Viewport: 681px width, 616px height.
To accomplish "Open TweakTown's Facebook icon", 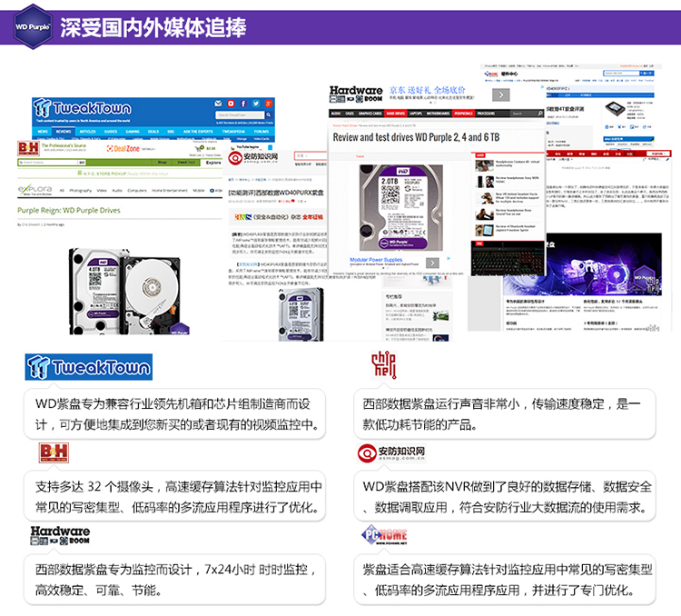I will click(243, 104).
